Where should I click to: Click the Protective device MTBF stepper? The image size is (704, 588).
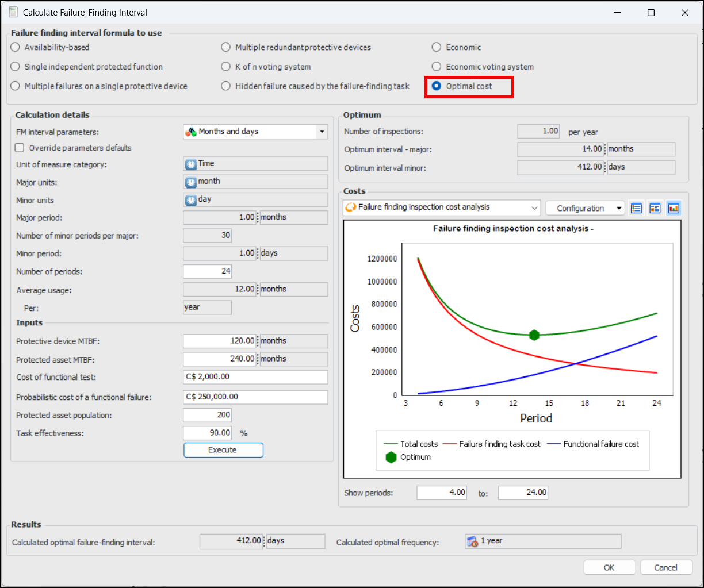pos(258,341)
